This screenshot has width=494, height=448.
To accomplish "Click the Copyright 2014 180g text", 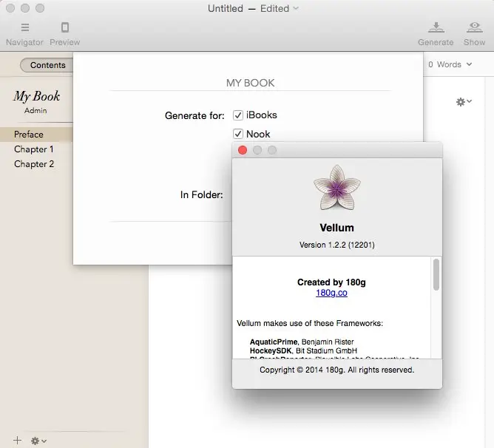I will (336, 370).
